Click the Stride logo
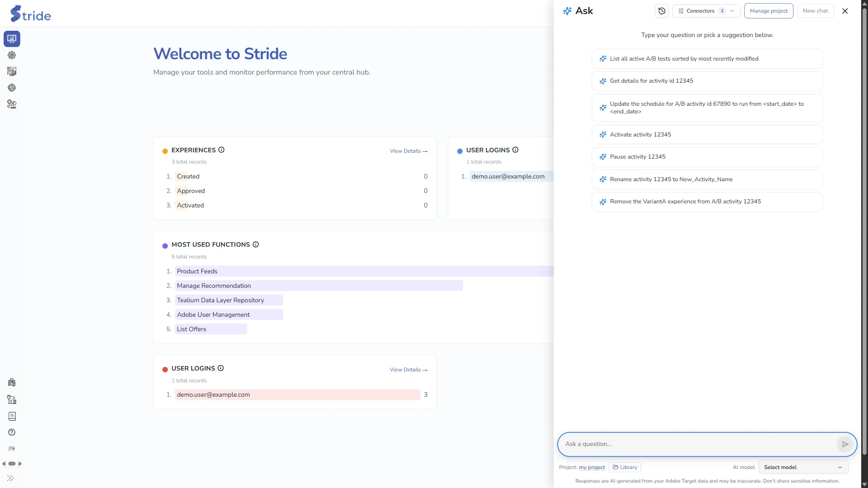This screenshot has width=868, height=488. pos(30,14)
